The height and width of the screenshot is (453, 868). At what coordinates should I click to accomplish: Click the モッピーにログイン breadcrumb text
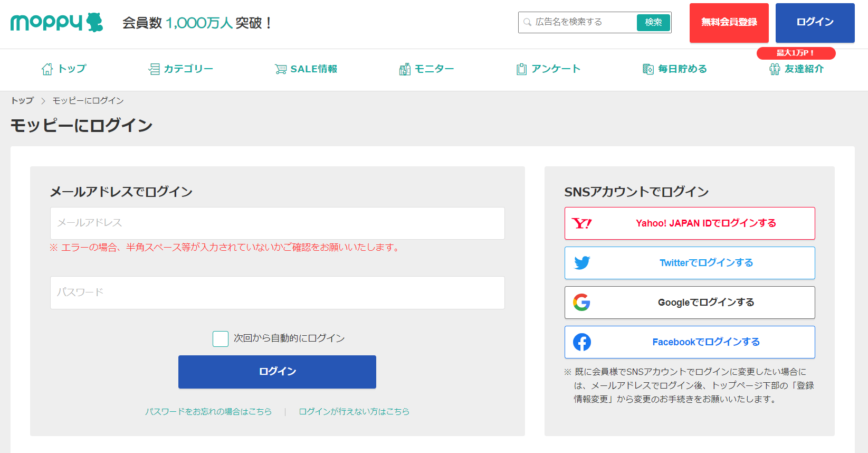(88, 101)
